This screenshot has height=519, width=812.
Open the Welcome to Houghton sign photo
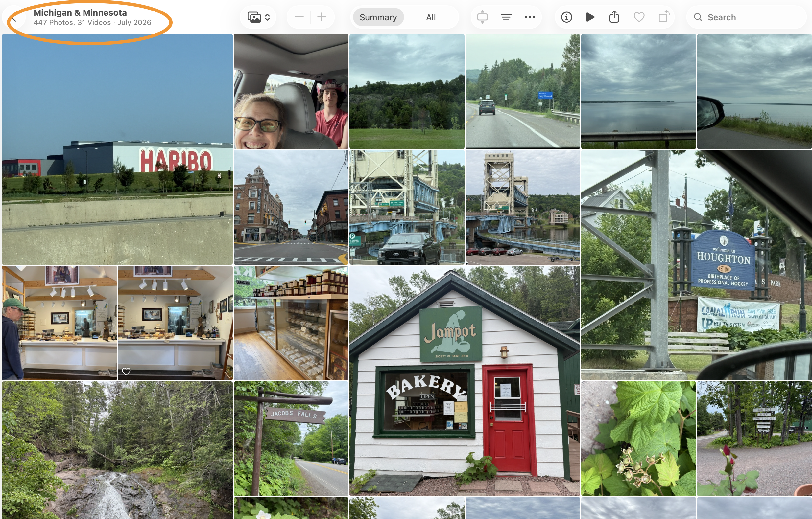(x=696, y=265)
